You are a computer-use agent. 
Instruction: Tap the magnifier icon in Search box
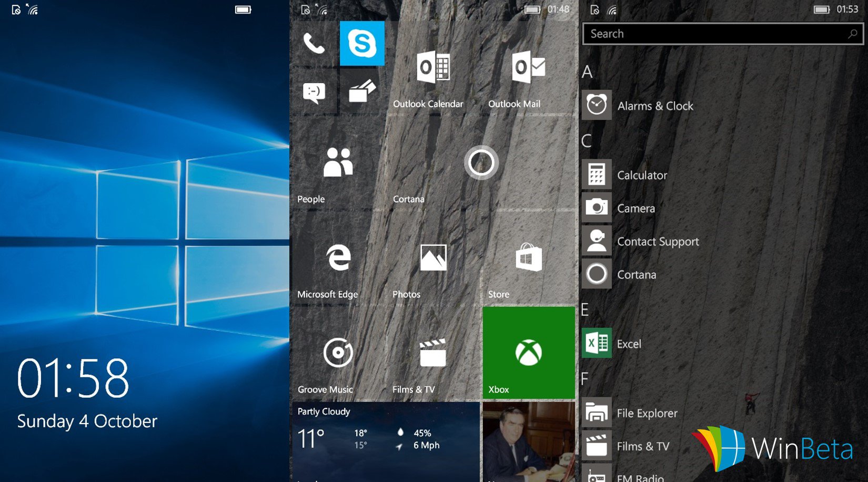pyautogui.click(x=852, y=34)
